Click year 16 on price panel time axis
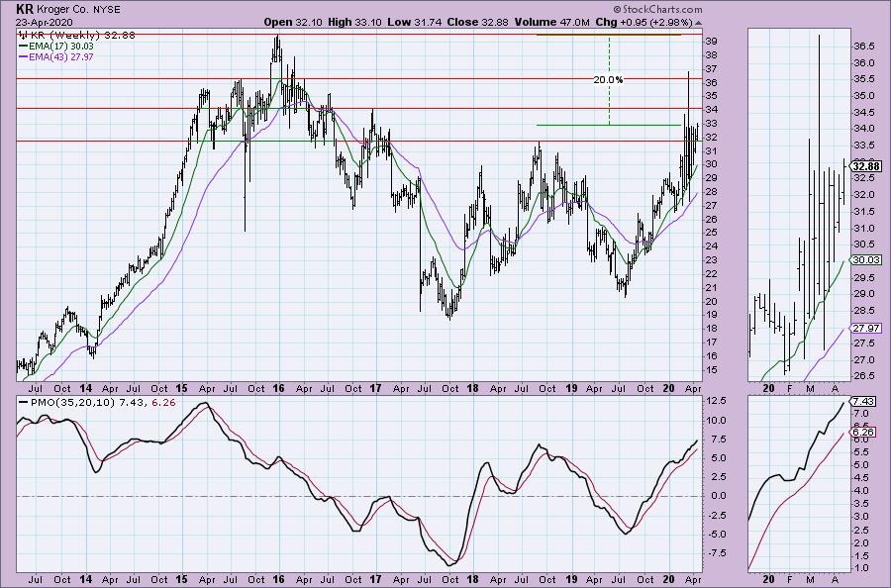 point(278,389)
